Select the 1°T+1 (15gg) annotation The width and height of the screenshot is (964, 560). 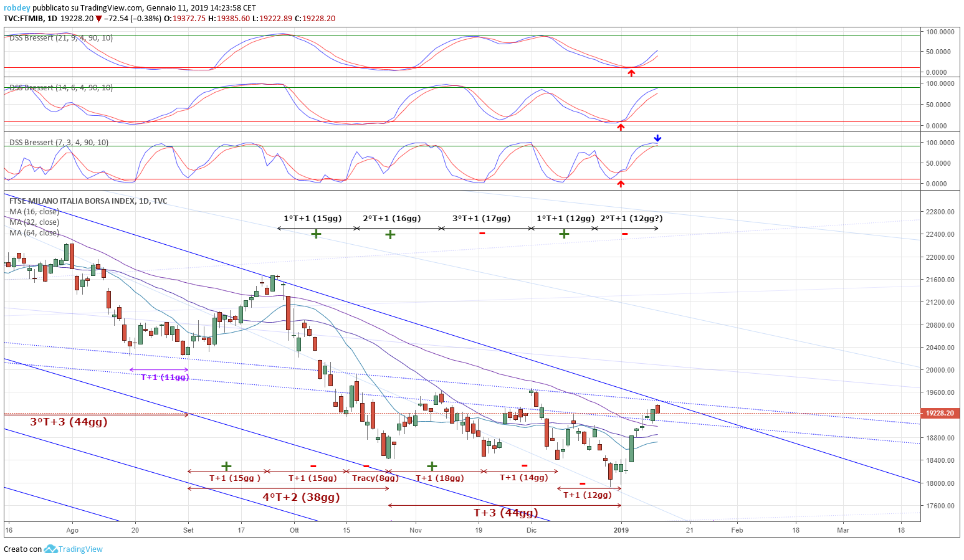(313, 219)
